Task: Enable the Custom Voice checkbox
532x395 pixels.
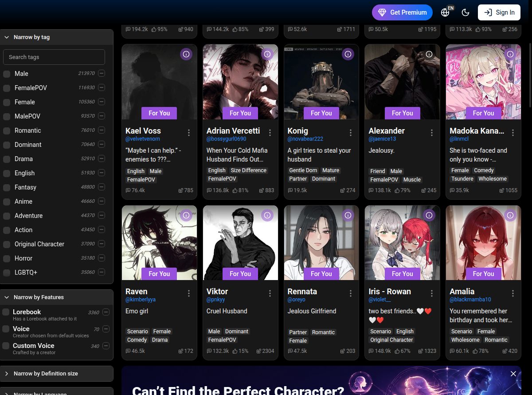Action: (x=6, y=346)
